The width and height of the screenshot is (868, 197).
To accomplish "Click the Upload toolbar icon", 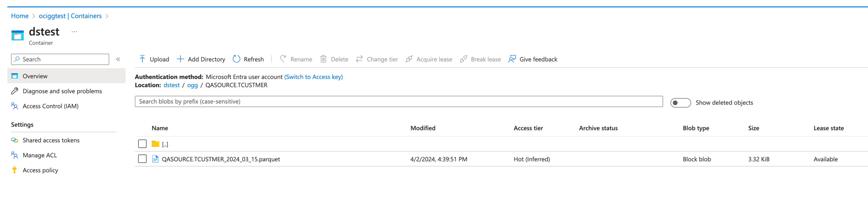I will pos(142,59).
